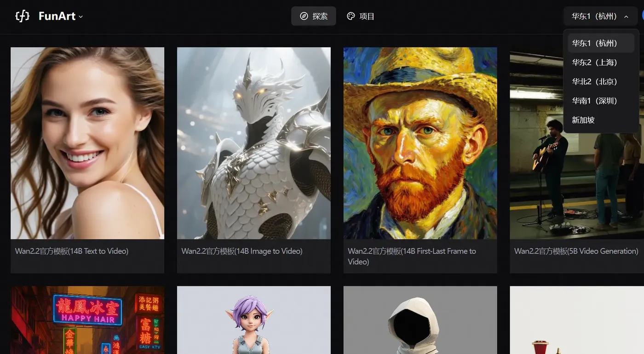Screen dimensions: 644x354
Task: Select 华东1（杭州）in region menu
Action: pos(601,43)
